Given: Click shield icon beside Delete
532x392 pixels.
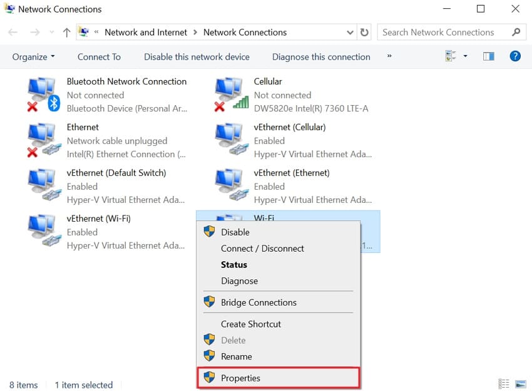Looking at the screenshot, I should click(x=209, y=339).
